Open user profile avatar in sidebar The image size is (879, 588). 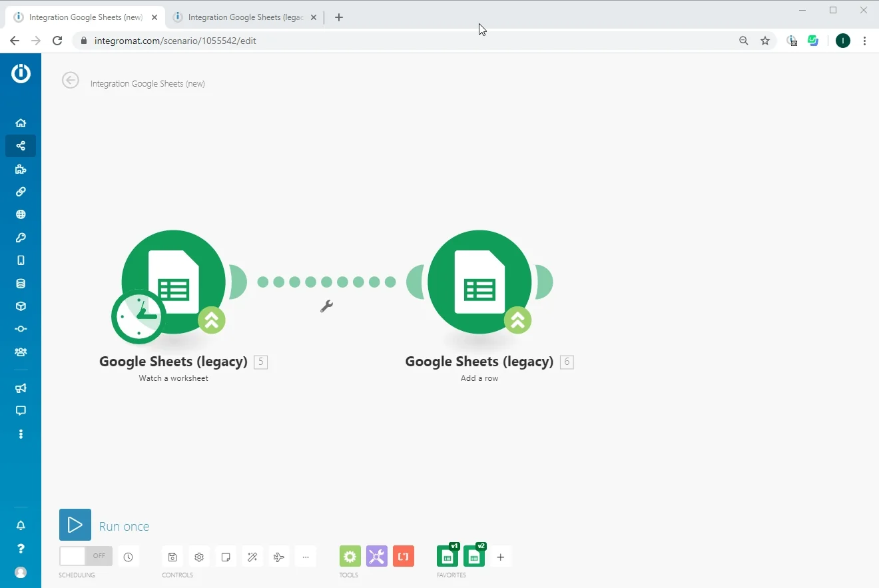pos(21,572)
